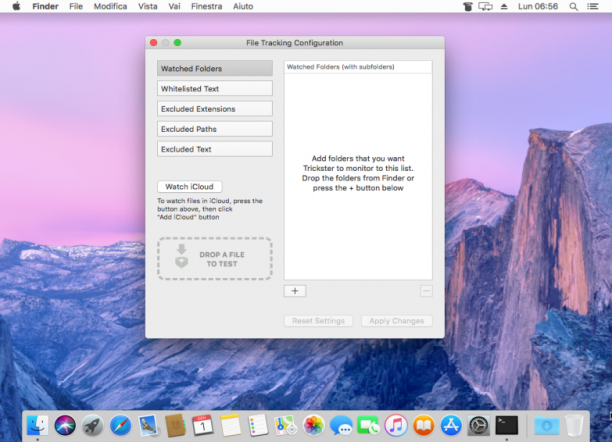Open the Excluded Paths section
This screenshot has height=442, width=612.
tap(215, 129)
